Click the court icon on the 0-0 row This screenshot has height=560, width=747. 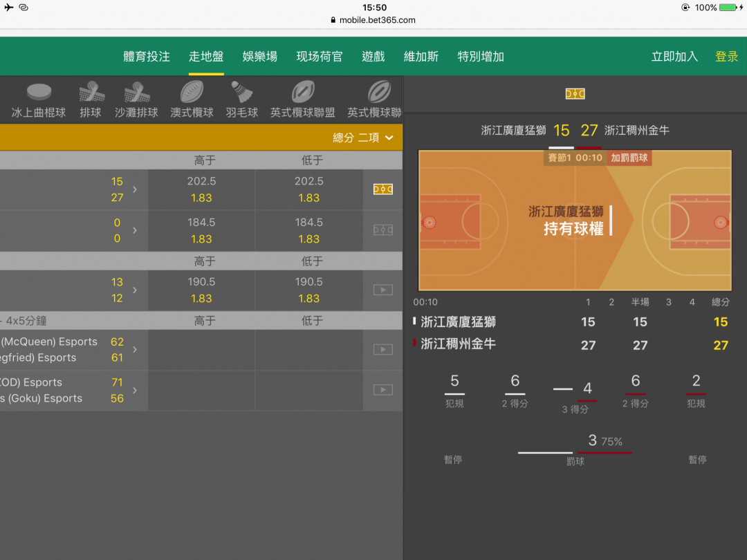pos(383,230)
